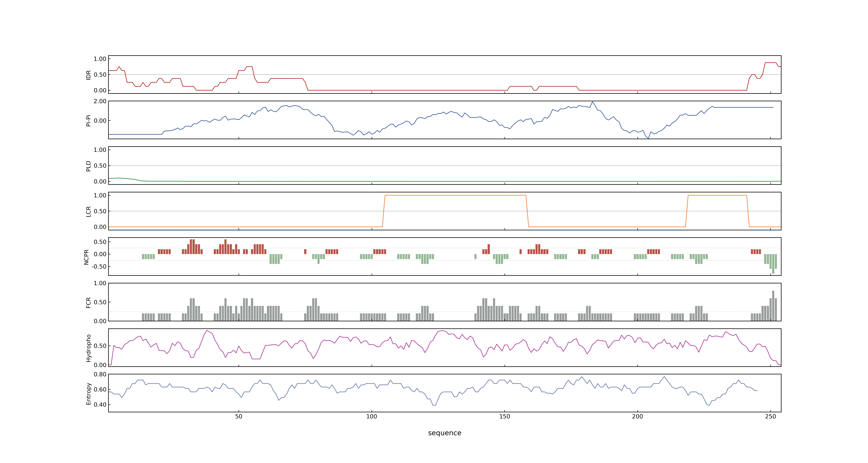Image resolution: width=868 pixels, height=463 pixels.
Task: Click the 0.80 tick on Entropy axis
Action: tap(100, 374)
